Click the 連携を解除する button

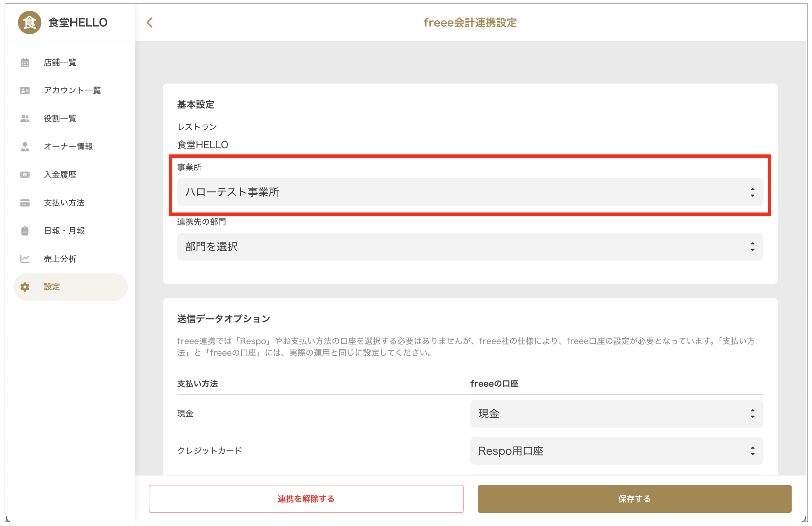(306, 499)
